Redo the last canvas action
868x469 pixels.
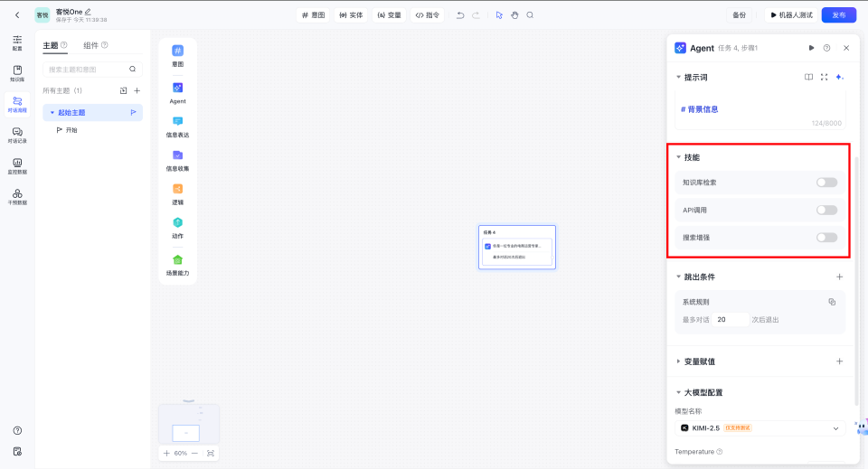point(476,15)
